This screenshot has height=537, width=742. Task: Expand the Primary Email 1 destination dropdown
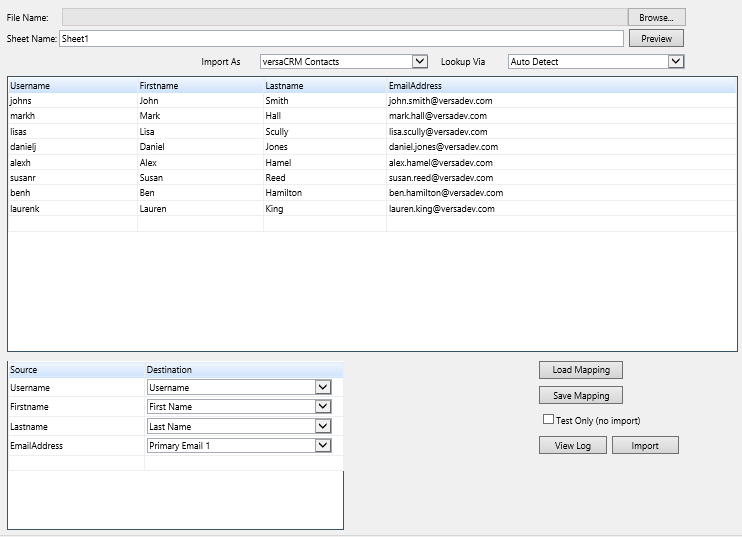[239, 446]
